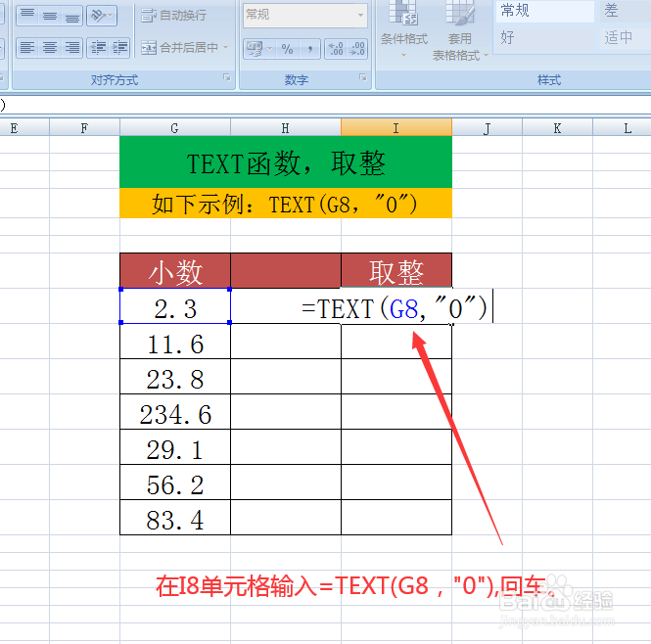
Task: Open the 合并后居中 dropdown arrow
Action: [x=226, y=48]
